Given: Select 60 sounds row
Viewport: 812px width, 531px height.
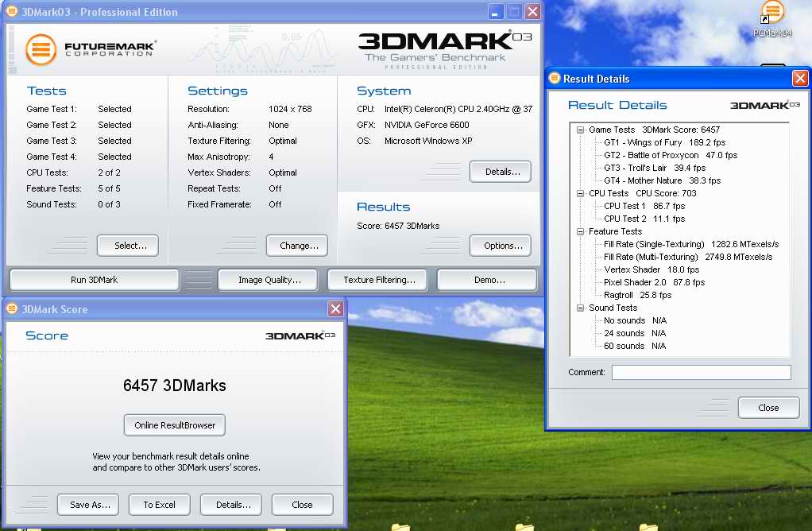Looking at the screenshot, I should click(x=635, y=346).
